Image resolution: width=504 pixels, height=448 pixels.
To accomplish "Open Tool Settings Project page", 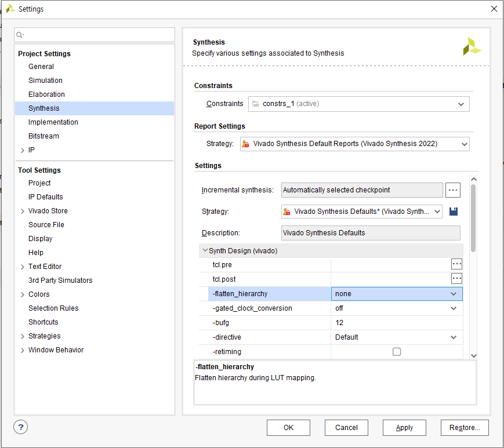I will (39, 183).
